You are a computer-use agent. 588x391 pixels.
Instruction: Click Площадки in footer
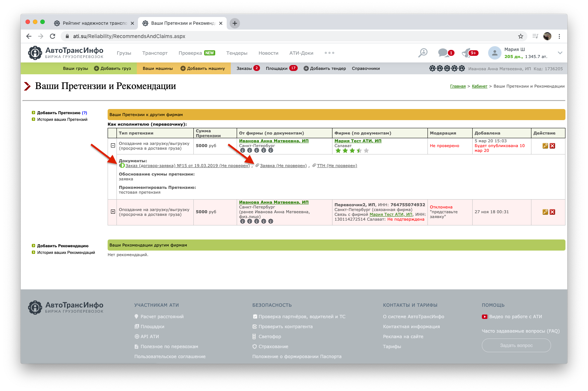pyautogui.click(x=152, y=327)
